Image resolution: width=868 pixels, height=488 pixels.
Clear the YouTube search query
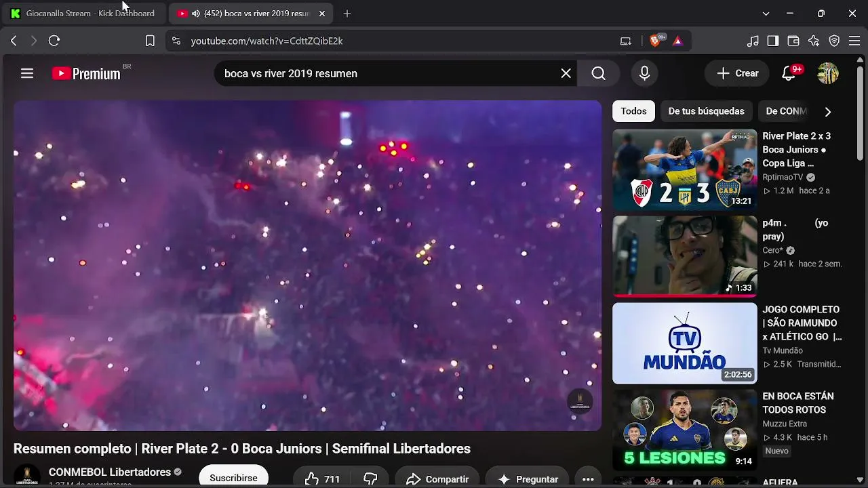pyautogui.click(x=566, y=73)
